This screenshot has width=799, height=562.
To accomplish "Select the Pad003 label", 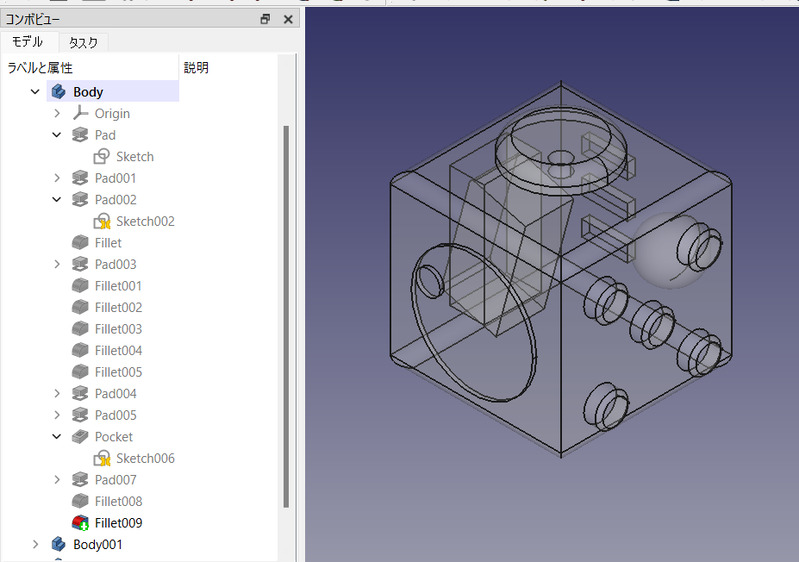I will point(116,264).
